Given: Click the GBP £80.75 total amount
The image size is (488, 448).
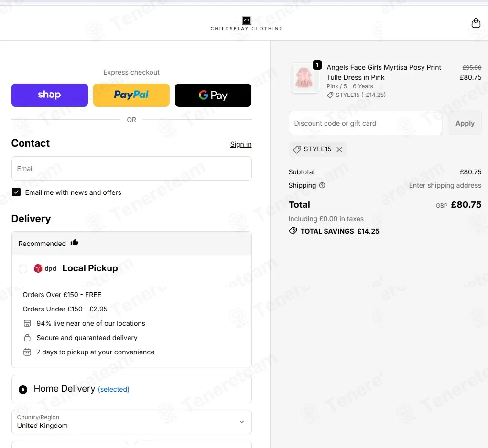Looking at the screenshot, I should pos(458,204).
